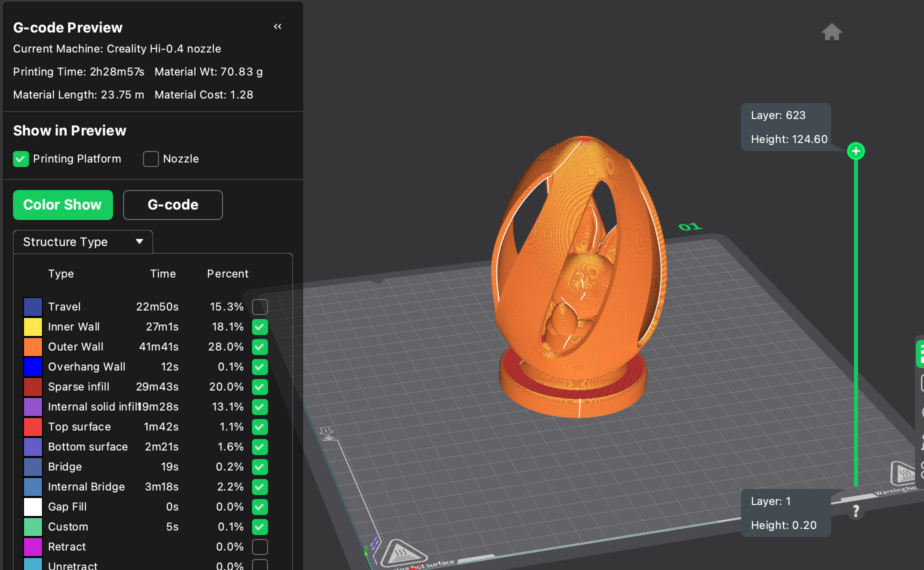This screenshot has width=924, height=570.
Task: Toggle Top surface visibility checkbox
Action: tap(260, 427)
